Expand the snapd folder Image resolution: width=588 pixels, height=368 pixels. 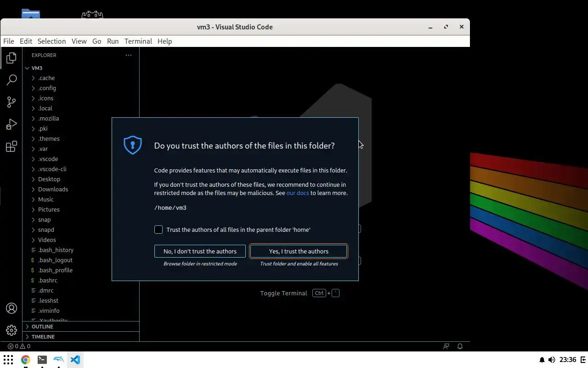[x=81, y=230]
